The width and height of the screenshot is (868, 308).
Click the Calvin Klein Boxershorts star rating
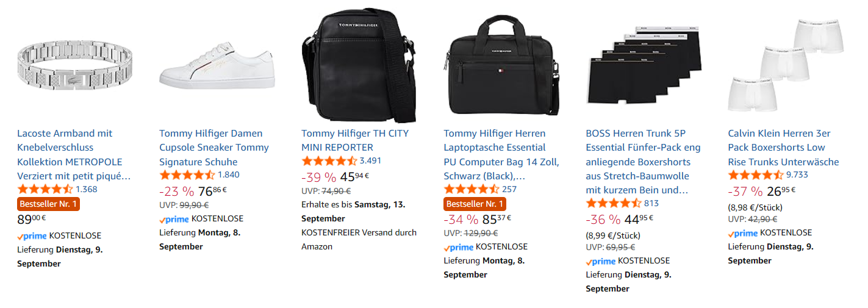coord(756,175)
